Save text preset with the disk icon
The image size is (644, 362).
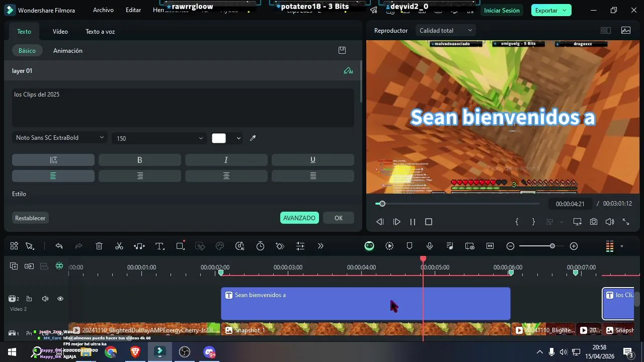coord(342,50)
